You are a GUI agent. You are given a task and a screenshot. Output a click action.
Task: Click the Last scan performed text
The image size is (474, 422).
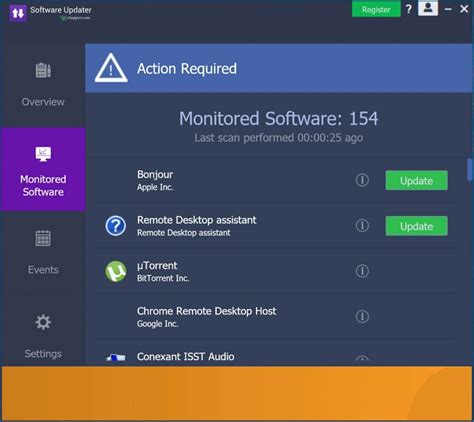(x=279, y=138)
